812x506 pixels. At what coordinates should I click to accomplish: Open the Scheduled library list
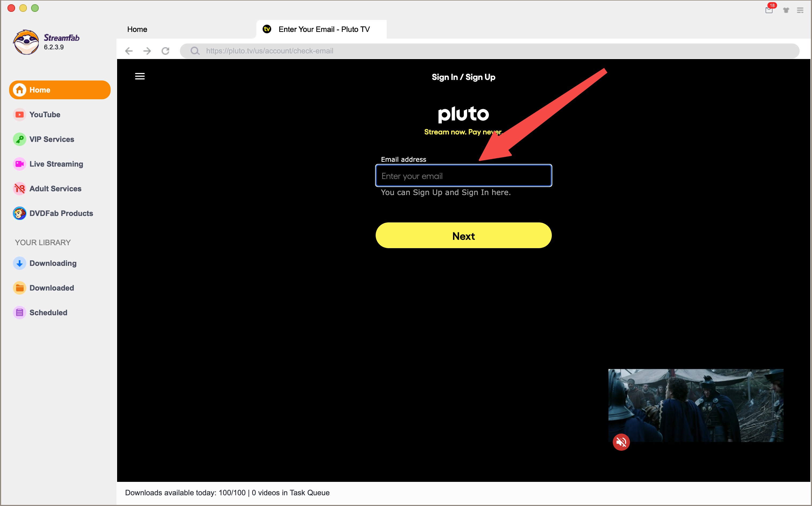click(x=40, y=313)
